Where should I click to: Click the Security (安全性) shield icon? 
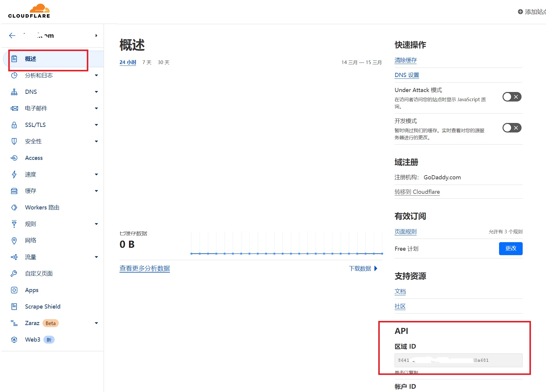[x=14, y=141]
